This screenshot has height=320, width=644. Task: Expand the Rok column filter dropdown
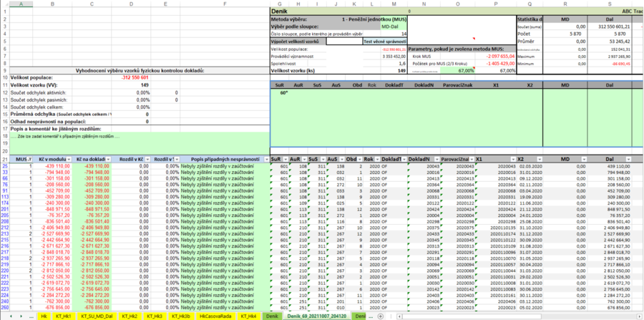tap(376, 159)
